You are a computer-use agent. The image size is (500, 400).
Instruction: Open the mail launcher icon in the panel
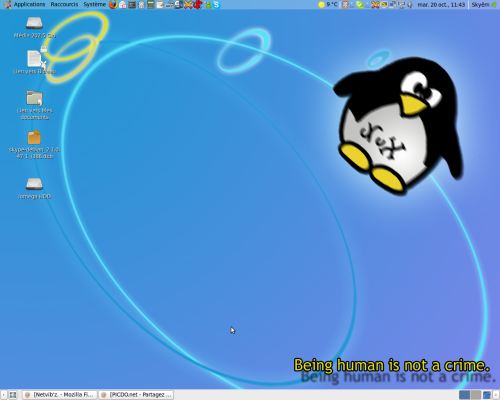123,5
